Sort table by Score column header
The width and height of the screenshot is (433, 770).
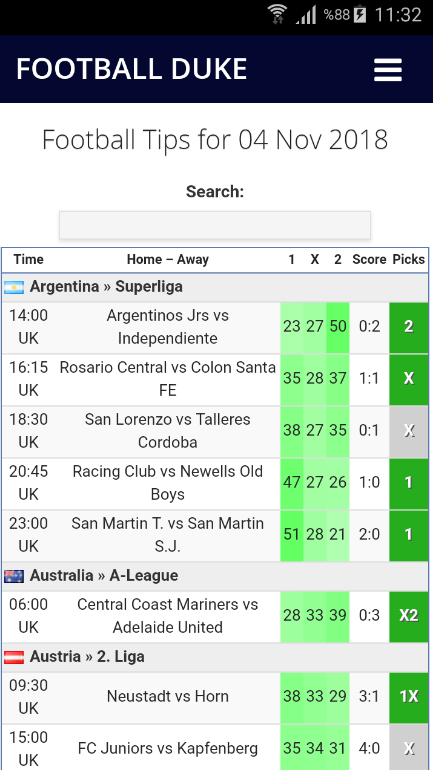(x=369, y=259)
